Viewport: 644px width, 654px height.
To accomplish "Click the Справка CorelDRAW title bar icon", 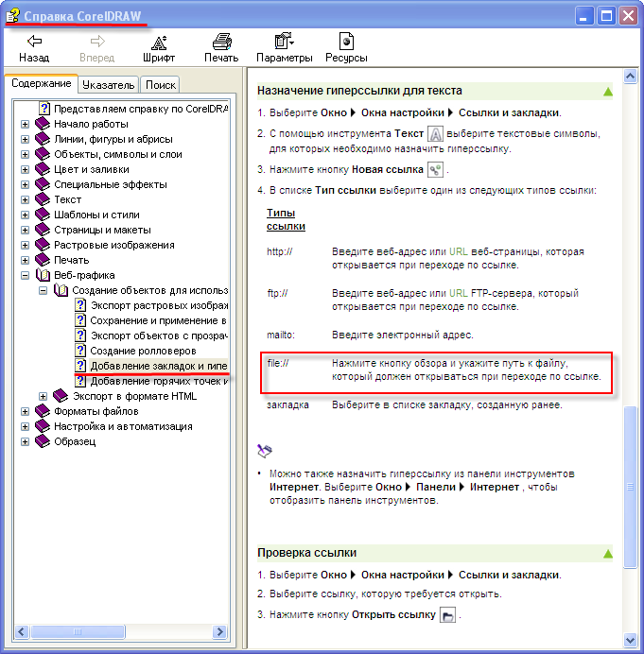I will click(12, 16).
